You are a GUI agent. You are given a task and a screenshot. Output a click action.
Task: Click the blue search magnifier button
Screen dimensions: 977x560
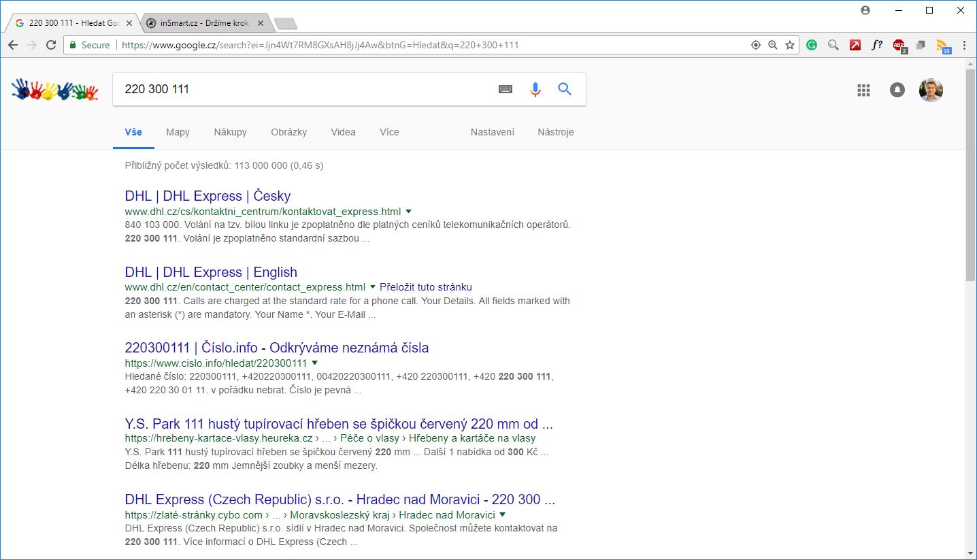point(565,88)
